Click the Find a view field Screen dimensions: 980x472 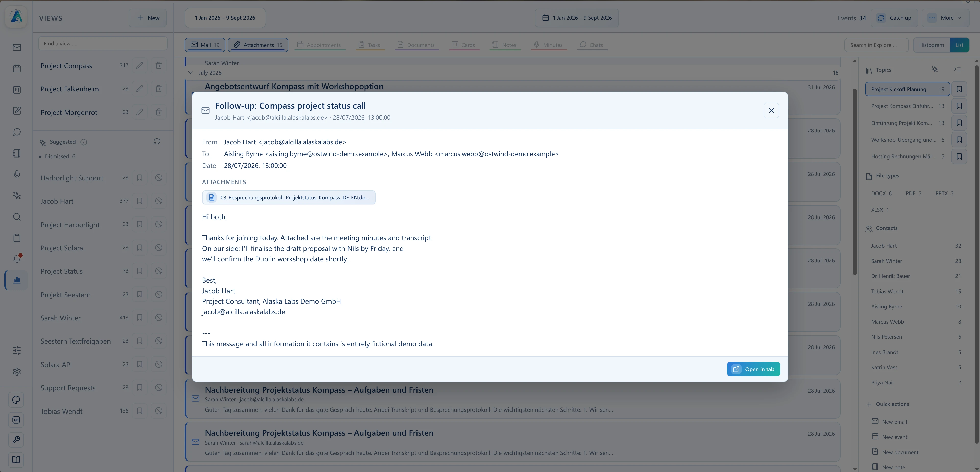click(x=103, y=43)
